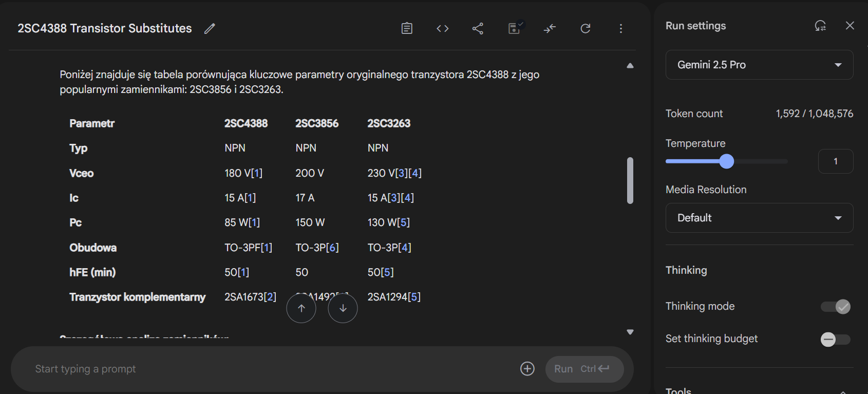
Task: Click the get code brackets icon
Action: tap(442, 28)
